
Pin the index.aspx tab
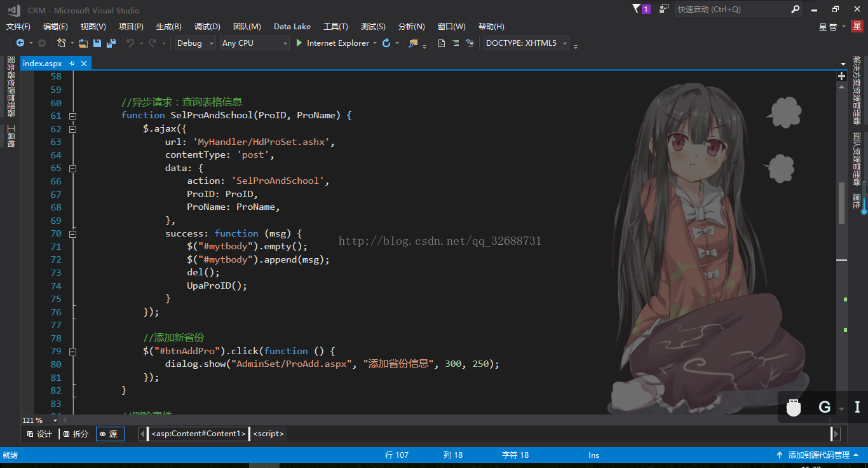tap(72, 64)
